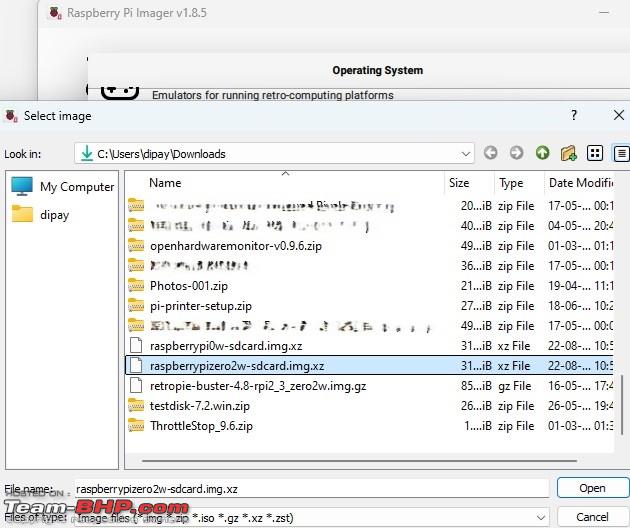Click zip icon beside ThrottleStop_9.6.zip
Image resolution: width=630 pixels, height=528 pixels.
pos(136,426)
